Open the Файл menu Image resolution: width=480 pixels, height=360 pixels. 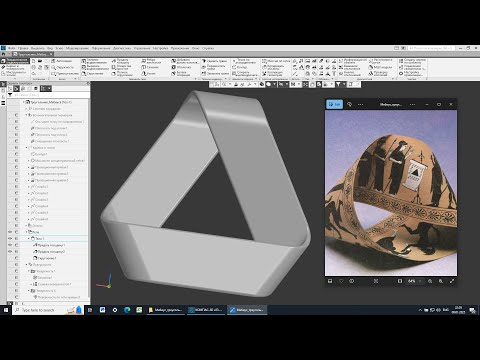(11, 48)
